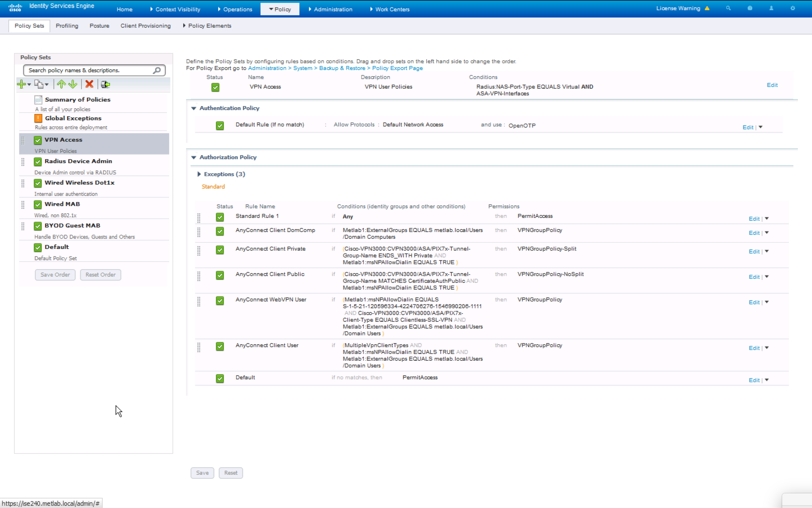The width and height of the screenshot is (812, 508).
Task: Click drag handle for BYOD Guest MAB set
Action: pyautogui.click(x=23, y=226)
